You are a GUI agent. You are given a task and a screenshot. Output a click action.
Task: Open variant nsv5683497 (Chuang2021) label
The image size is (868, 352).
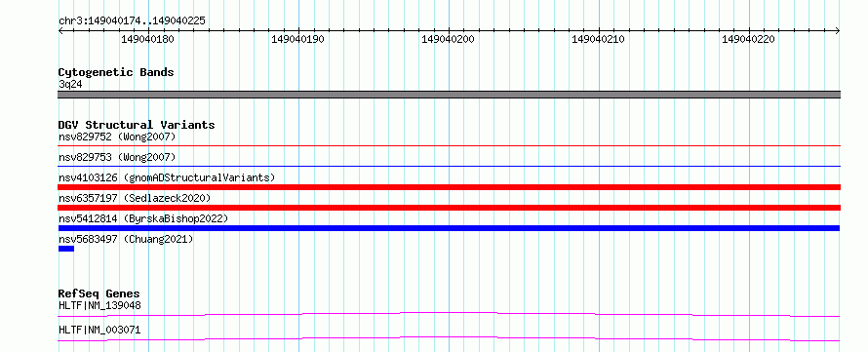tap(126, 239)
